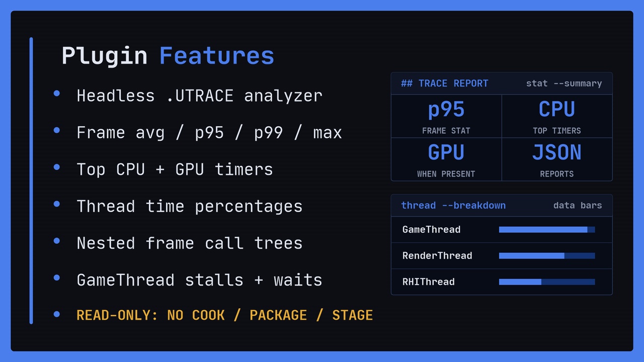Screen dimensions: 644x362
Task: Click the GameThread data bar
Action: tap(547, 230)
